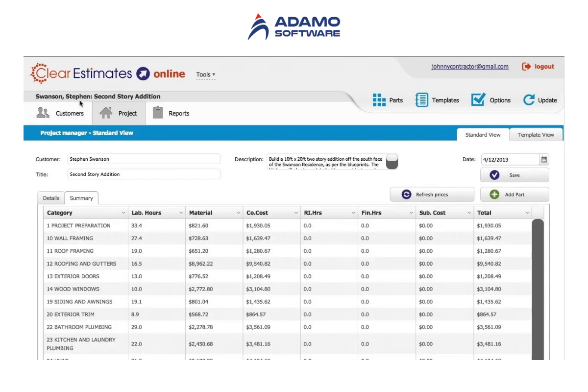Image resolution: width=588 pixels, height=392 pixels.
Task: Select the Project tab
Action: pos(119,113)
